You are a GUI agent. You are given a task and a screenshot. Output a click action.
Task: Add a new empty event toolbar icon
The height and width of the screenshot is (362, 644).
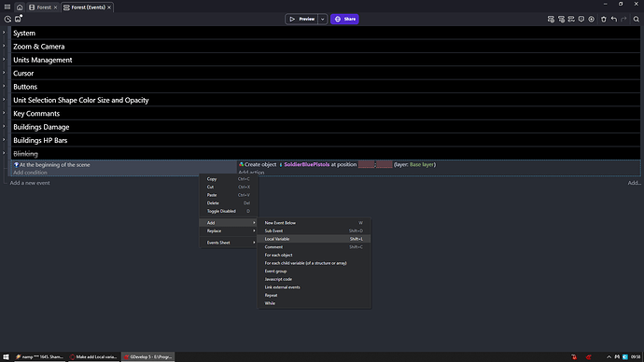[x=551, y=19]
